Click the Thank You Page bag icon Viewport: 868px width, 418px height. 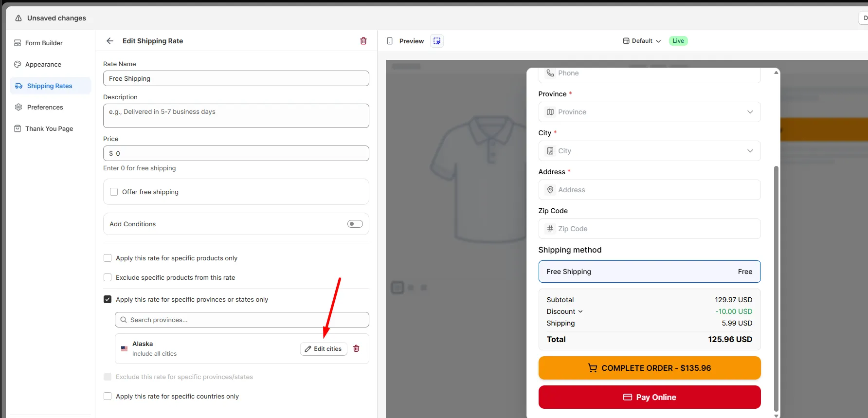click(18, 128)
